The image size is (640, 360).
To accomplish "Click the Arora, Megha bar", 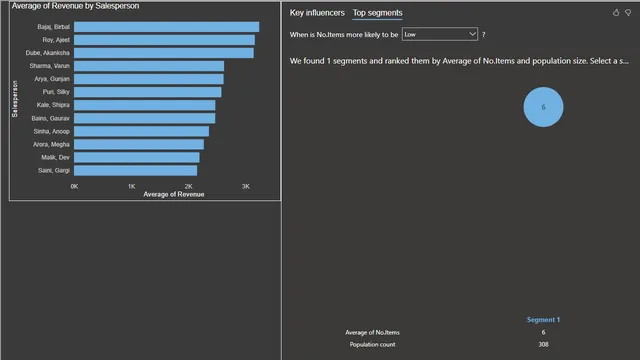I will click(139, 144).
